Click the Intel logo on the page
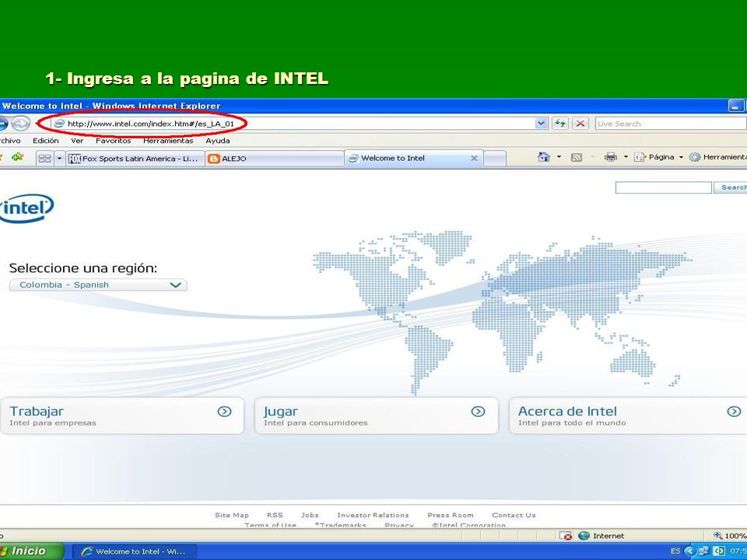This screenshot has height=560, width=747. 26,208
